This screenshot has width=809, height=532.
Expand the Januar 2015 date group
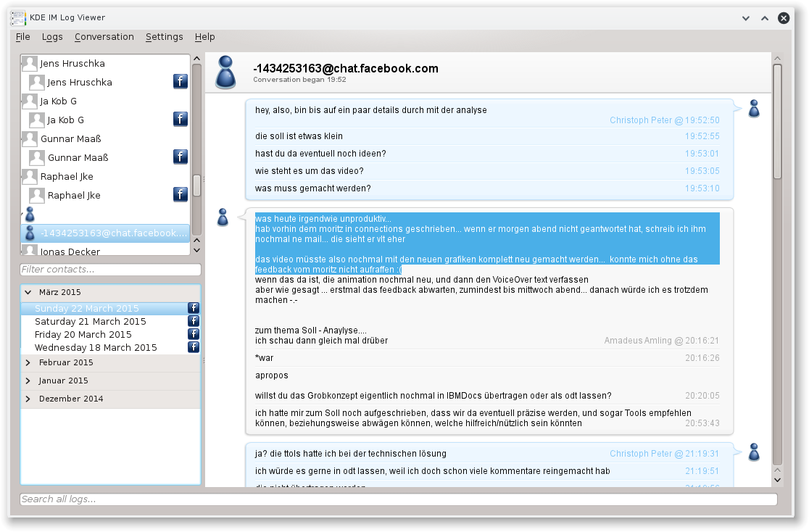click(x=28, y=381)
